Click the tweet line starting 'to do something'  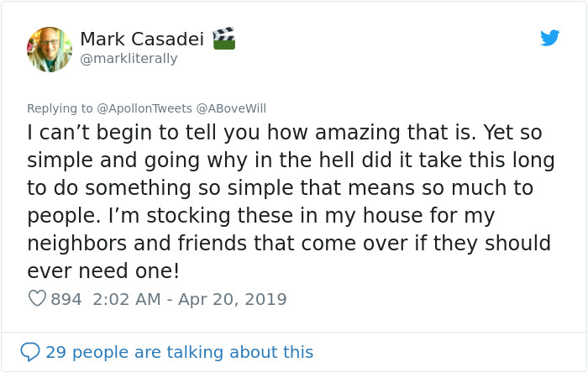pos(281,188)
